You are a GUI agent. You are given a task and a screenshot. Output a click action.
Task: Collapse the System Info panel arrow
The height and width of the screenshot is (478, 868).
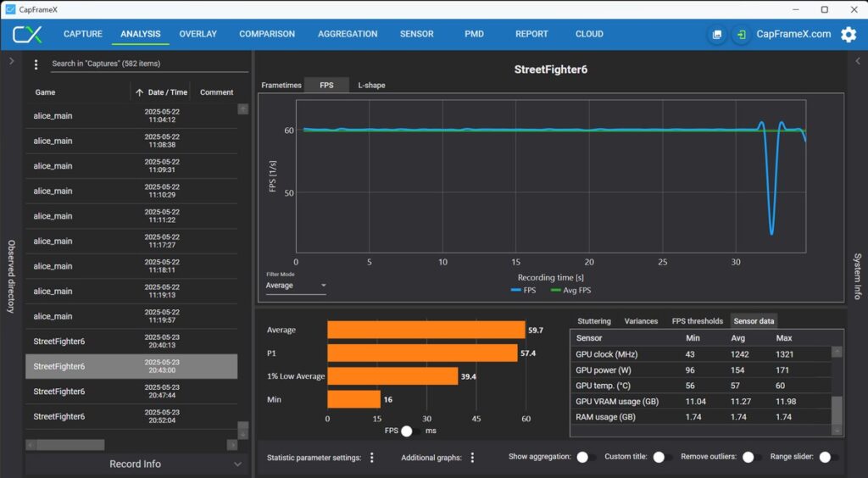point(858,61)
